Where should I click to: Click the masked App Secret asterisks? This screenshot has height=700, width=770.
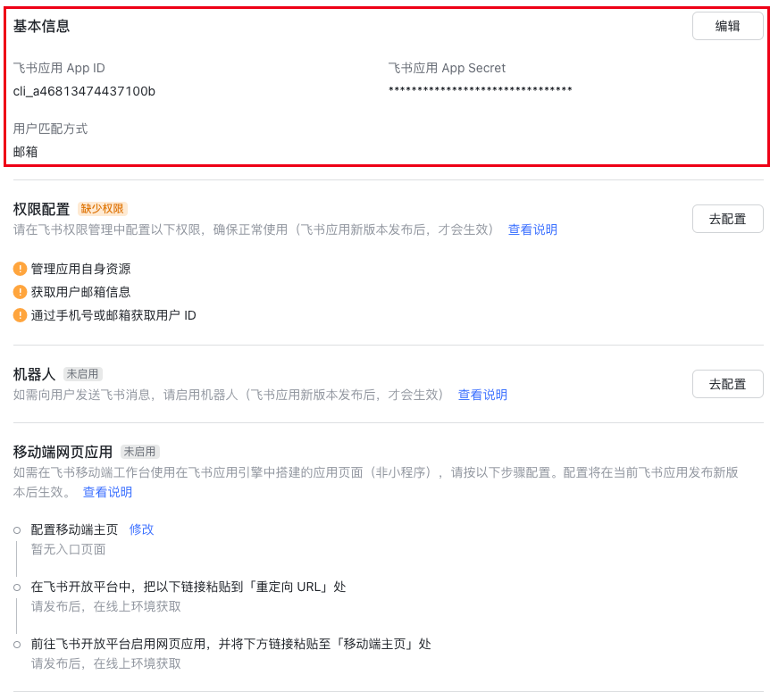[x=481, y=90]
